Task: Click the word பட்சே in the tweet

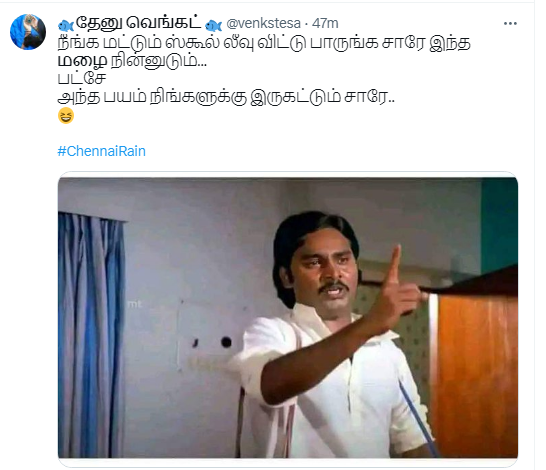Action: tap(82, 78)
